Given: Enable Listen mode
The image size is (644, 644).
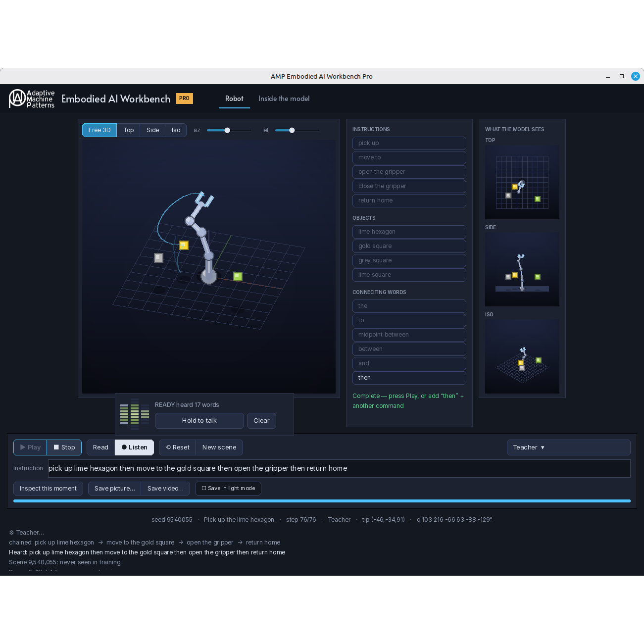Looking at the screenshot, I should (x=135, y=447).
